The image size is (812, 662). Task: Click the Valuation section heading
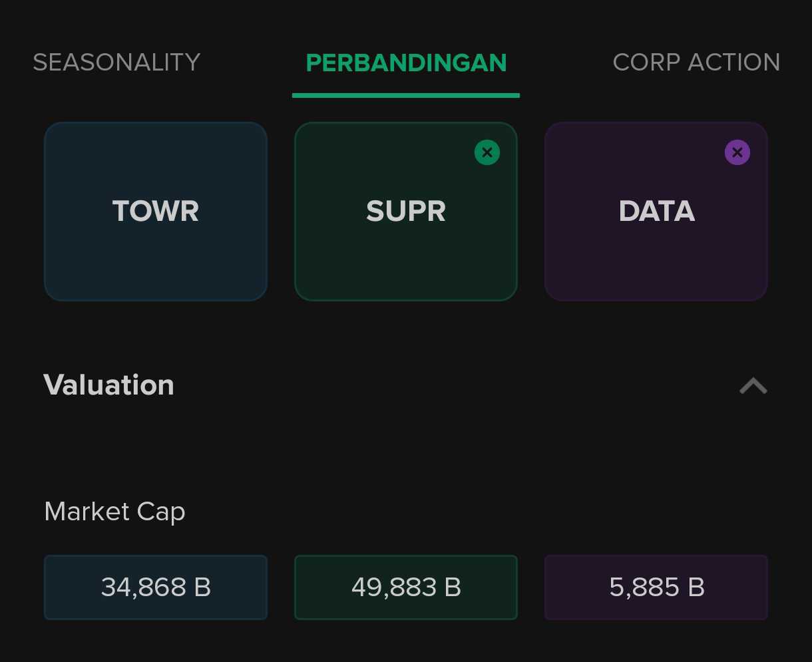(x=109, y=385)
